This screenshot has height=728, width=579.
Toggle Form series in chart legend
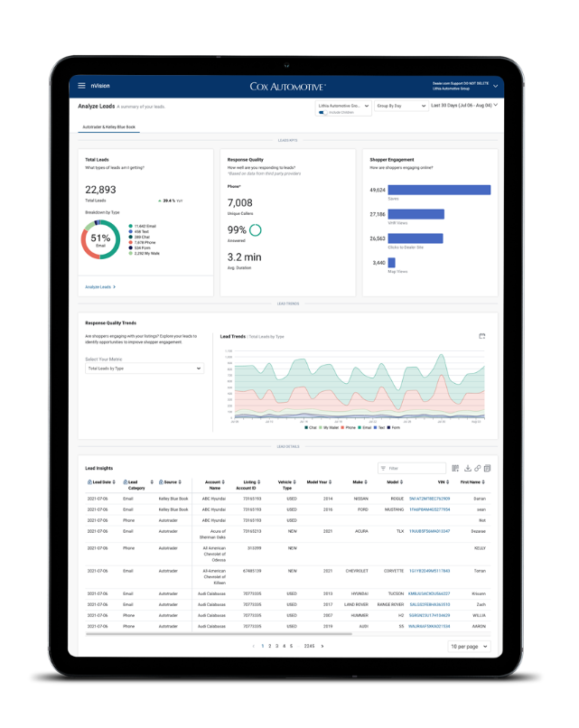pos(393,427)
